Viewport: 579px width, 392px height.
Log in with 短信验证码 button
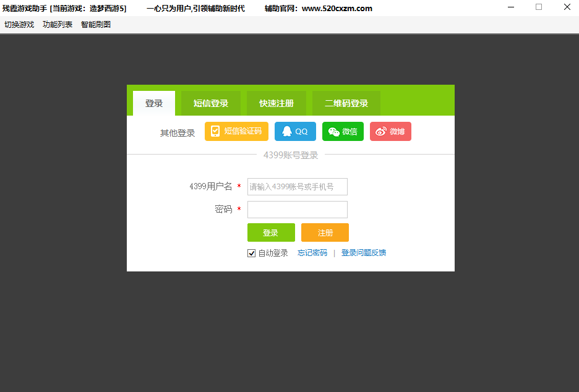[236, 132]
